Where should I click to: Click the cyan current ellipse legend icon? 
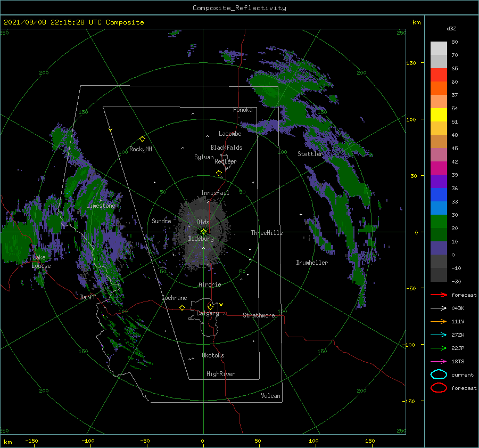coord(439,374)
